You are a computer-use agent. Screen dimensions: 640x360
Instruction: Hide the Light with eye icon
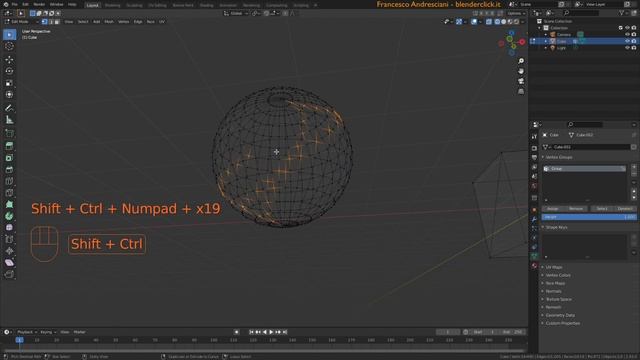coord(627,48)
